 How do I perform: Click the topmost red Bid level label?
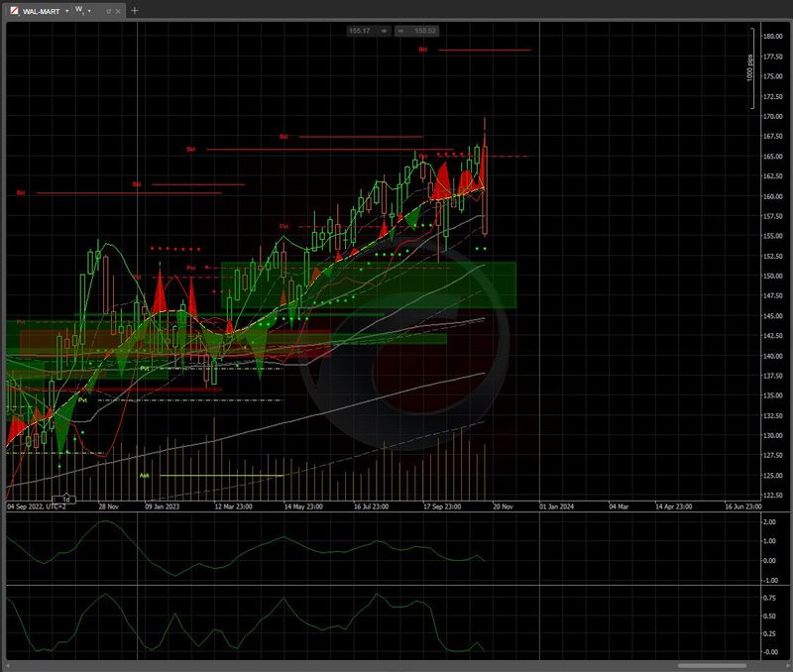point(423,49)
